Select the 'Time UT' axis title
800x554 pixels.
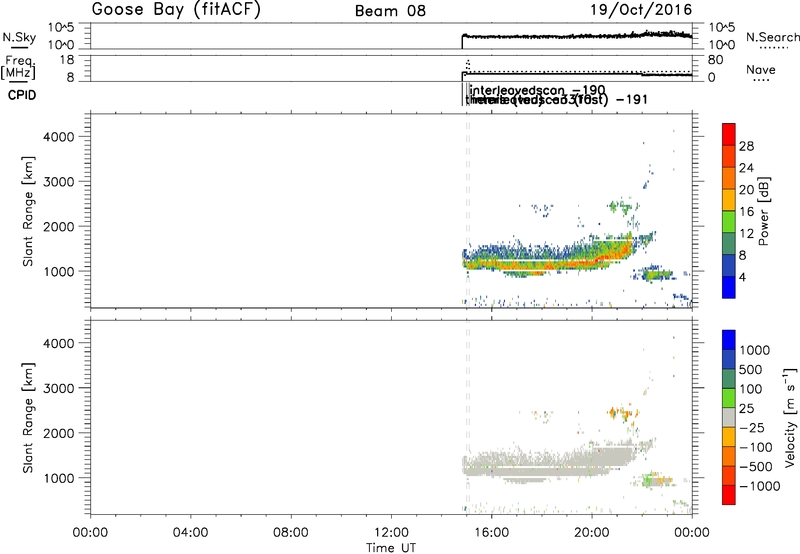pyautogui.click(x=391, y=548)
